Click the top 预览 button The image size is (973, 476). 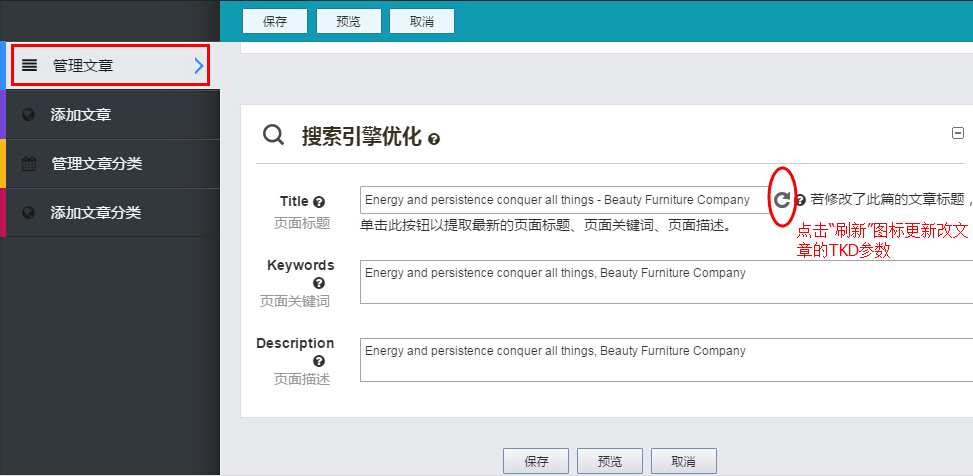(x=348, y=21)
